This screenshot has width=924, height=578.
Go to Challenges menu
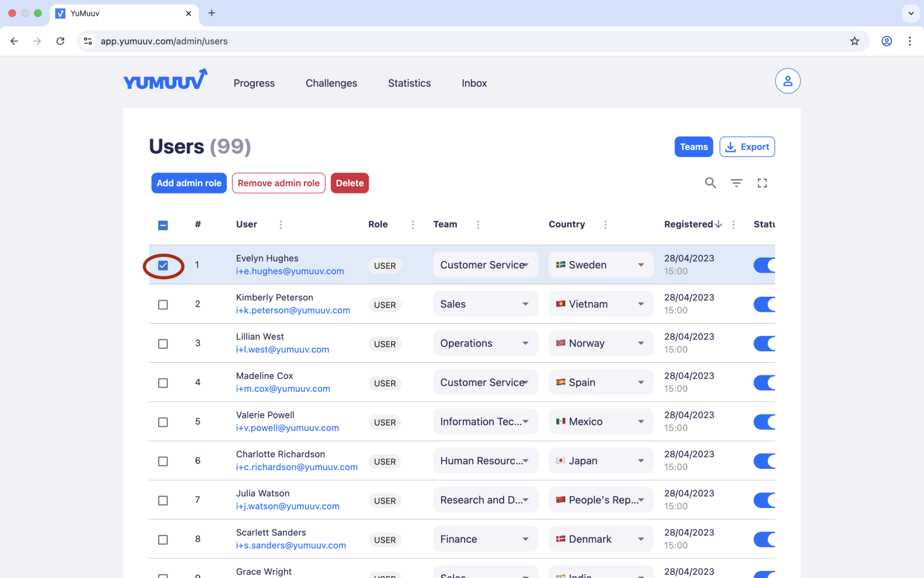click(x=331, y=83)
